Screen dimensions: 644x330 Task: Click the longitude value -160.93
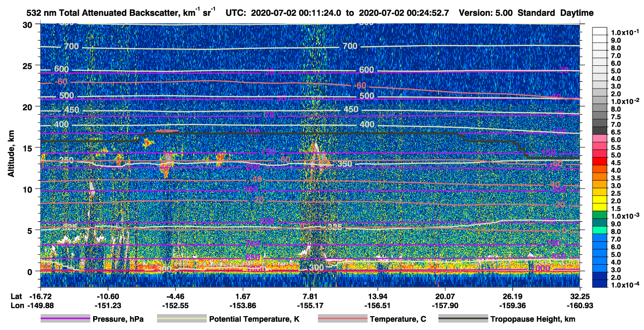tap(580, 305)
